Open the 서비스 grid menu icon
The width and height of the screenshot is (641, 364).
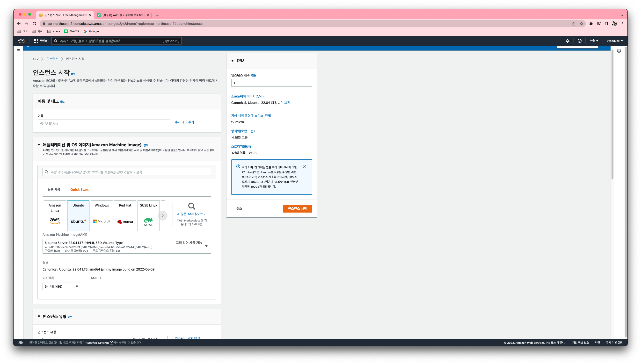36,41
